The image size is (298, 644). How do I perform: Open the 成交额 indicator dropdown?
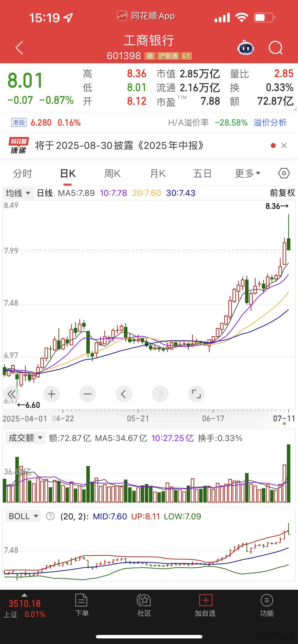25,438
